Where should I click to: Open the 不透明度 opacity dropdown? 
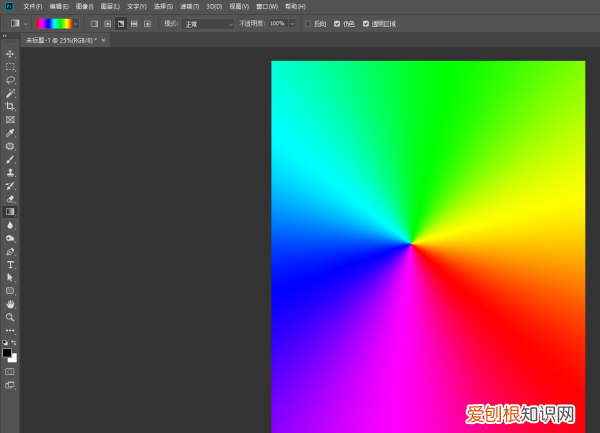point(291,22)
